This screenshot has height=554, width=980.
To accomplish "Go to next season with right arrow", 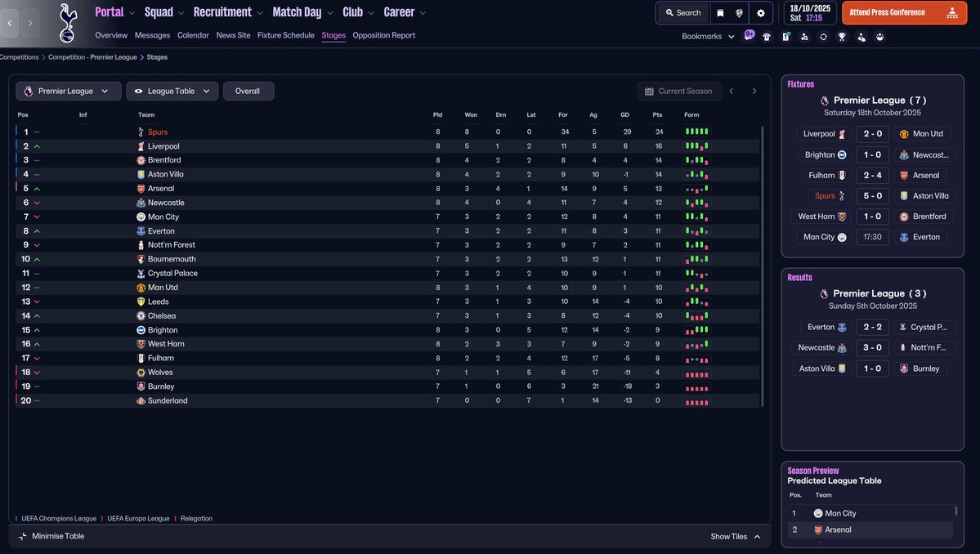I will (754, 92).
